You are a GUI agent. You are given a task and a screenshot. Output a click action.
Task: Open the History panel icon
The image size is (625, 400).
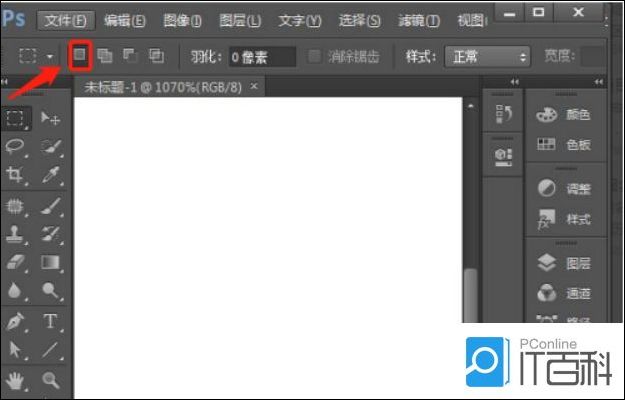point(503,114)
